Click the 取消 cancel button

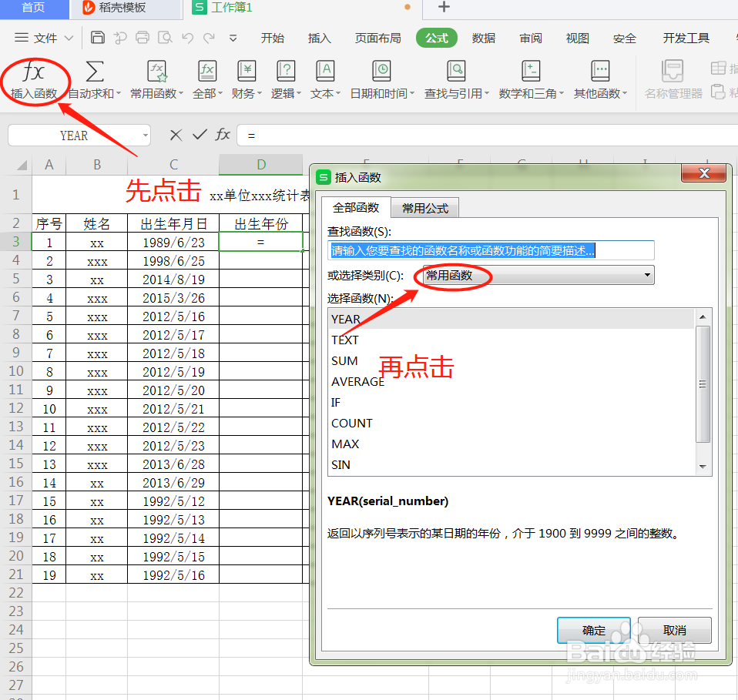point(674,630)
